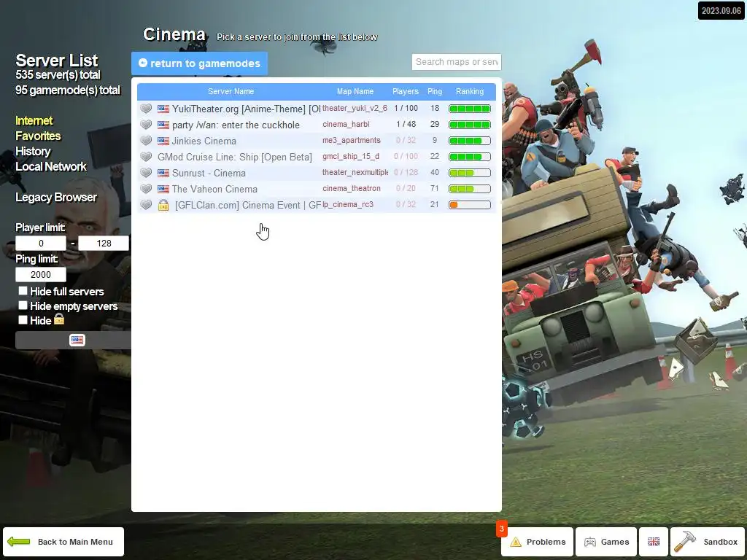Image resolution: width=747 pixels, height=560 pixels.
Task: Click ping limit field showing 2000
Action: [x=41, y=275]
